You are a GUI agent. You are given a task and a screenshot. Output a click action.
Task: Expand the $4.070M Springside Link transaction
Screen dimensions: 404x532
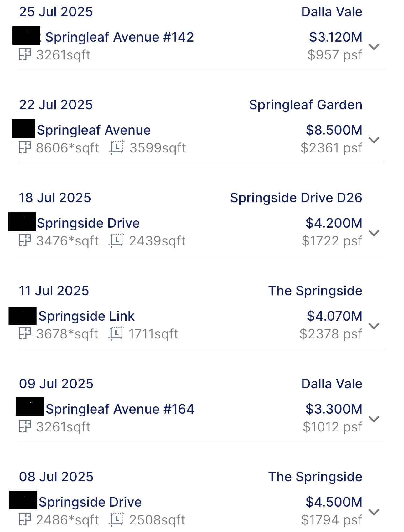pyautogui.click(x=374, y=326)
